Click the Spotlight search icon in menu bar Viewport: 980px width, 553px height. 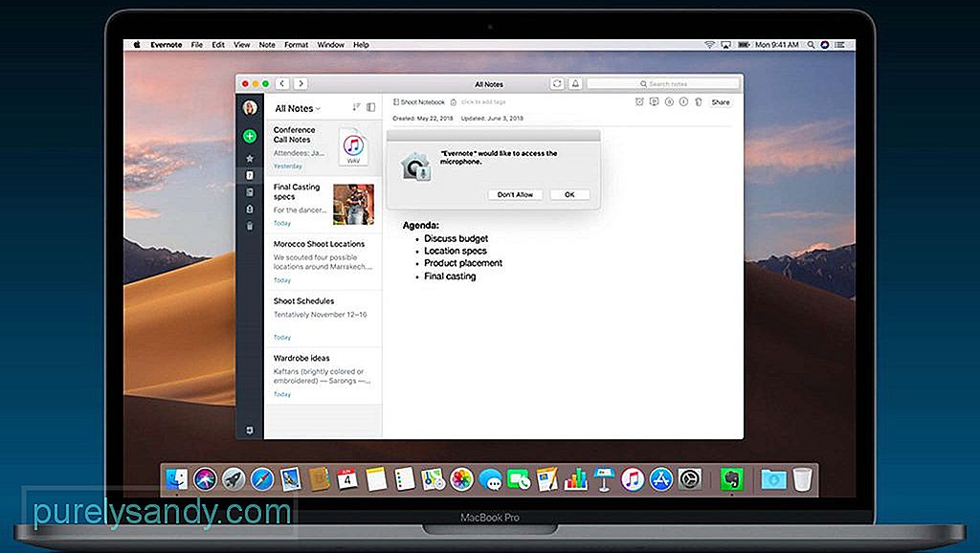pyautogui.click(x=811, y=45)
